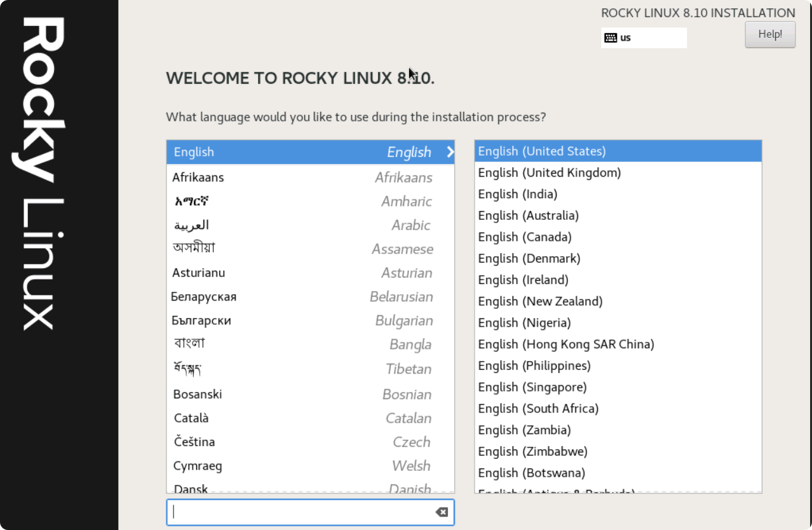
Task: Select English (Ireland) locale
Action: 618,280
